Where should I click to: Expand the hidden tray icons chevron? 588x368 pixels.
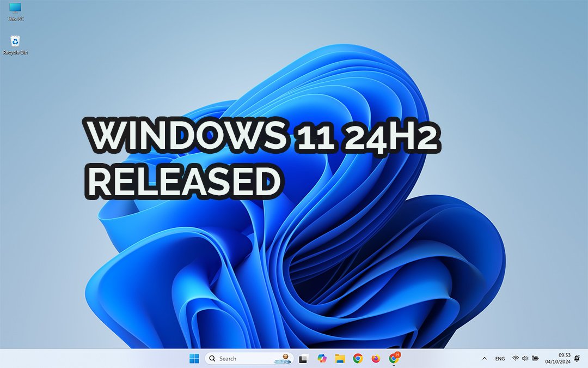point(485,359)
